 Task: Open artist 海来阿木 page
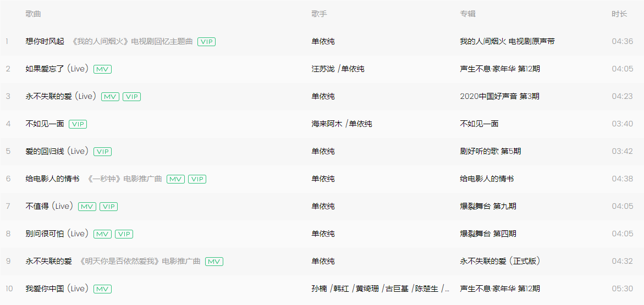click(327, 124)
